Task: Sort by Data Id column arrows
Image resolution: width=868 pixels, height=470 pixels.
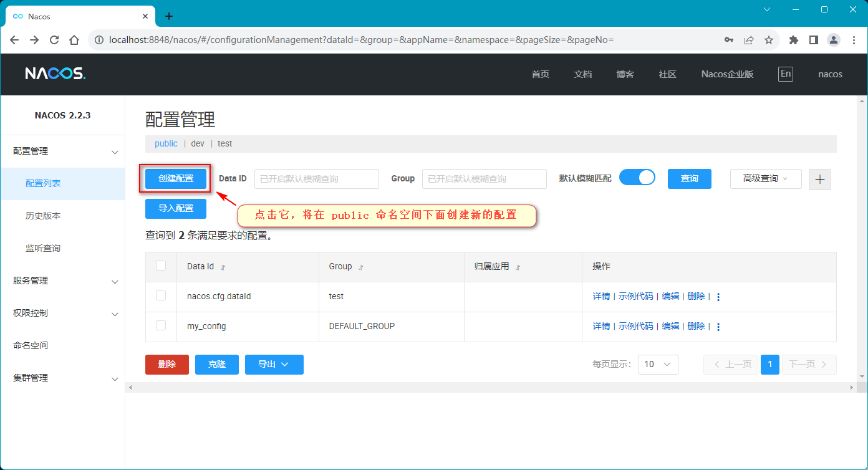Action: coord(223,267)
